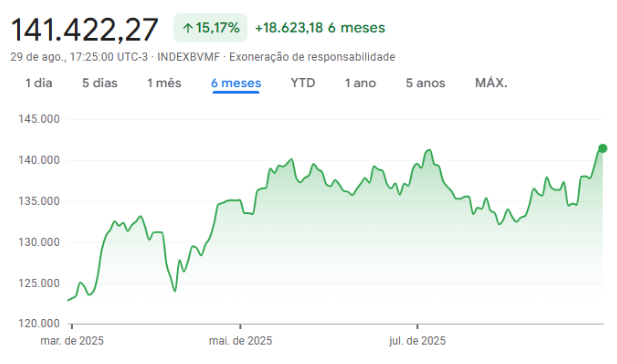Select the 1 dia time range tab
Image resolution: width=617 pixels, height=364 pixels.
pyautogui.click(x=39, y=83)
